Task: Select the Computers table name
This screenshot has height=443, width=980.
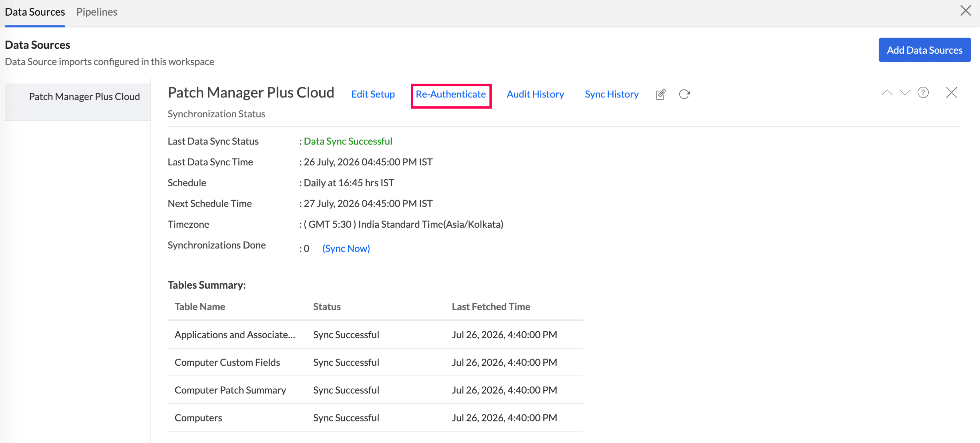Action: [198, 418]
